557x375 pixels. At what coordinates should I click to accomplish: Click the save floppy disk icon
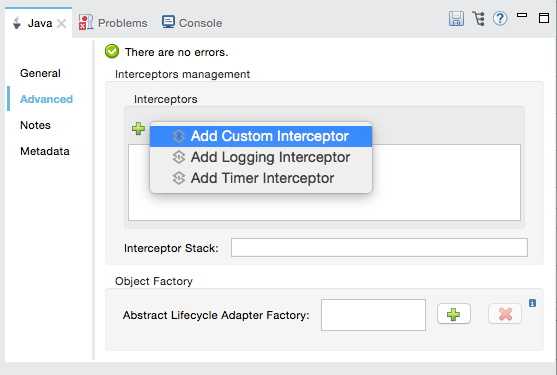click(x=456, y=18)
